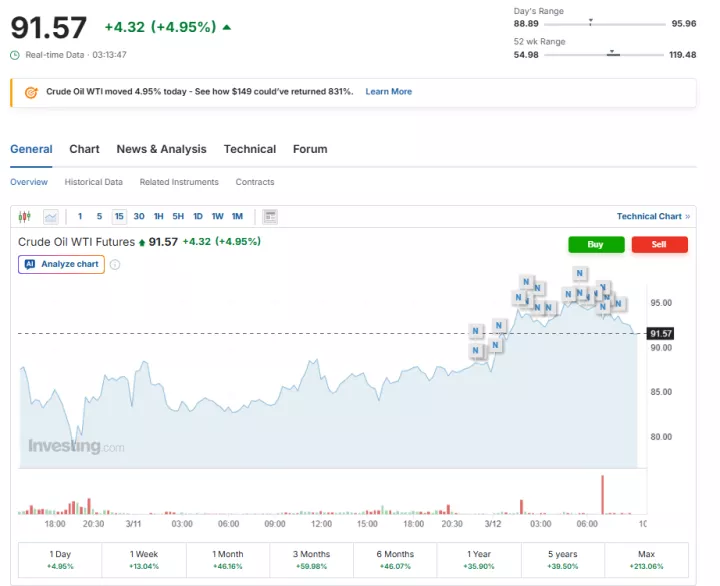720x586 pixels.
Task: Expand the Technical Chart link
Action: pyautogui.click(x=652, y=216)
